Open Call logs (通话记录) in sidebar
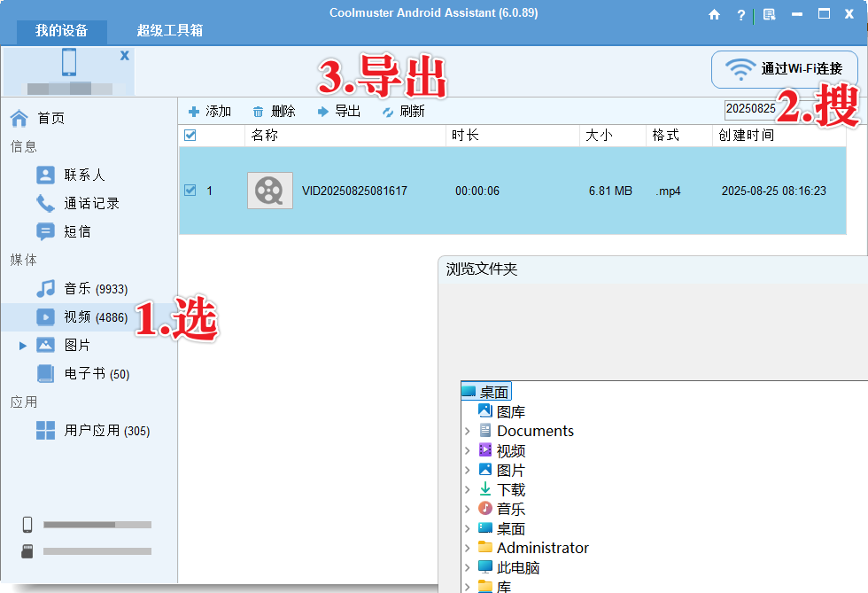 pyautogui.click(x=90, y=203)
